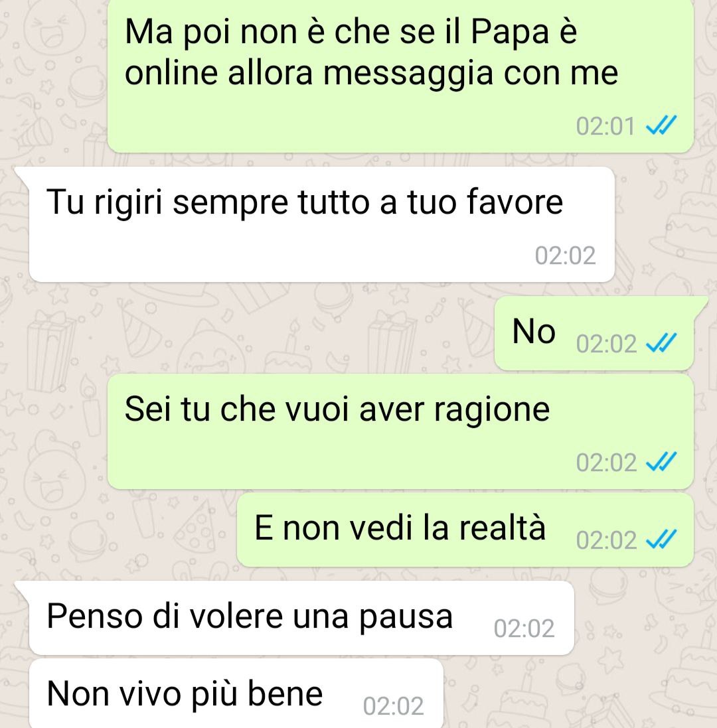Select the message Tu rigiri sempre tutto
Image resolution: width=717 pixels, height=728 pixels.
pyautogui.click(x=322, y=224)
